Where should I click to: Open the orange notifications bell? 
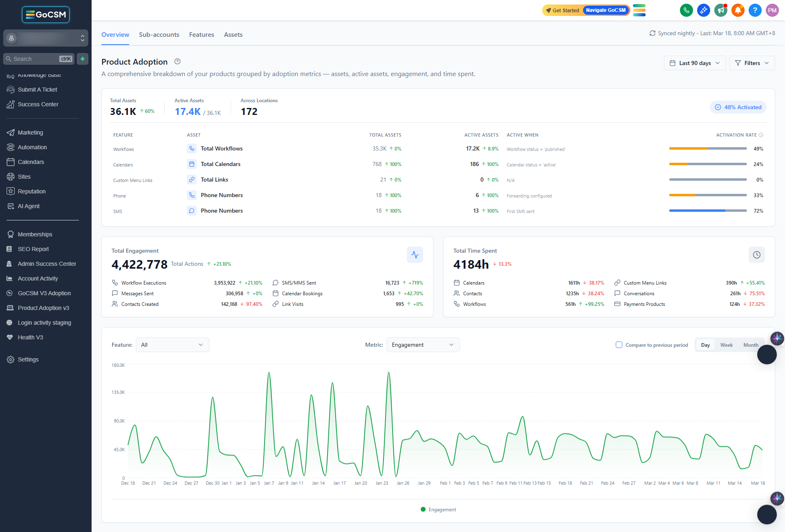point(738,10)
